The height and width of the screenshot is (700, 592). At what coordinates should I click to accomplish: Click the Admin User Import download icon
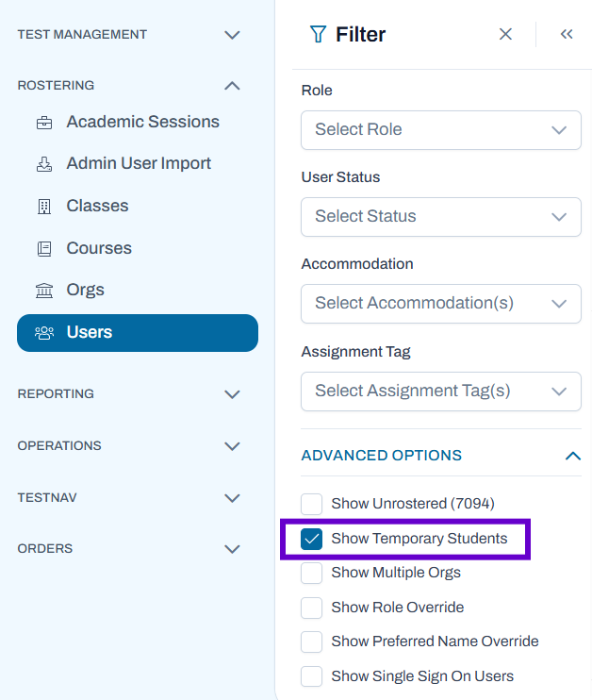[44, 164]
